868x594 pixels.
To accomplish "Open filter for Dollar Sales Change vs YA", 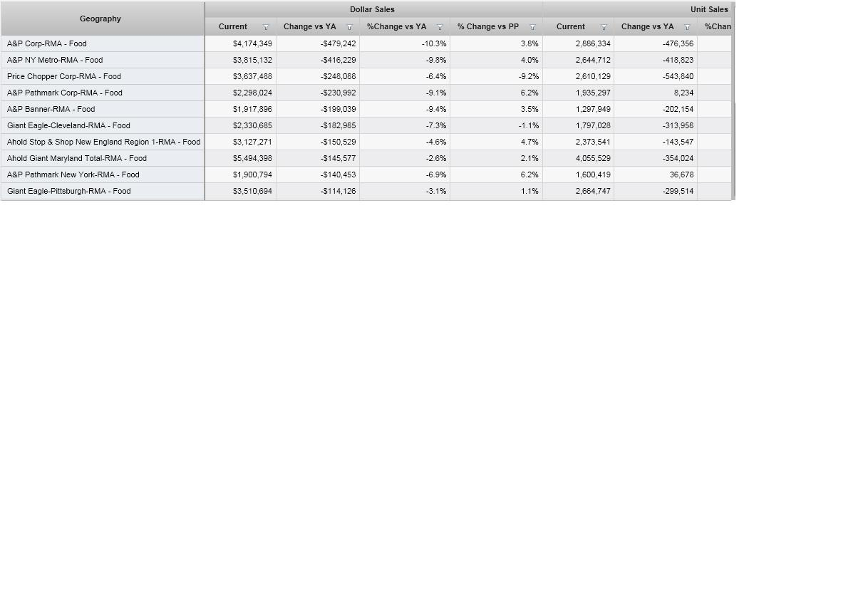I will [349, 27].
